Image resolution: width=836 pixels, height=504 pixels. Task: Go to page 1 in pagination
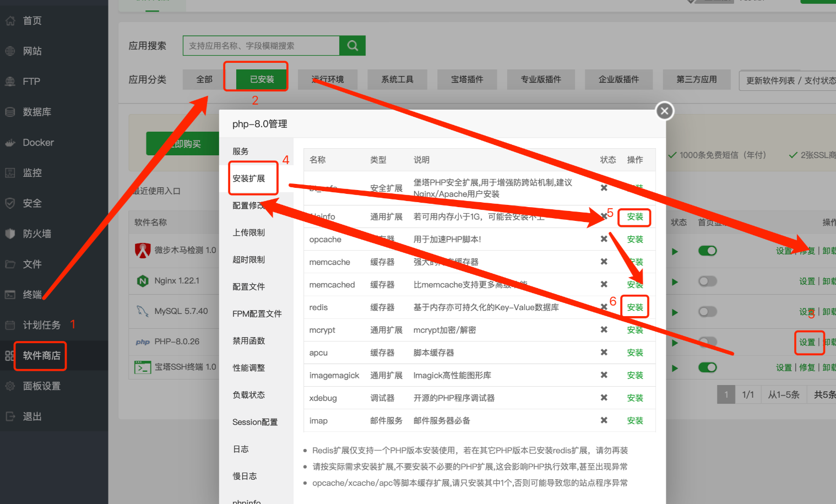tap(726, 394)
